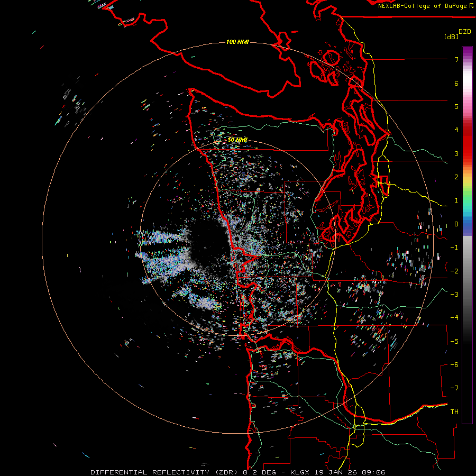Click the KLGX station identifier

[300, 472]
